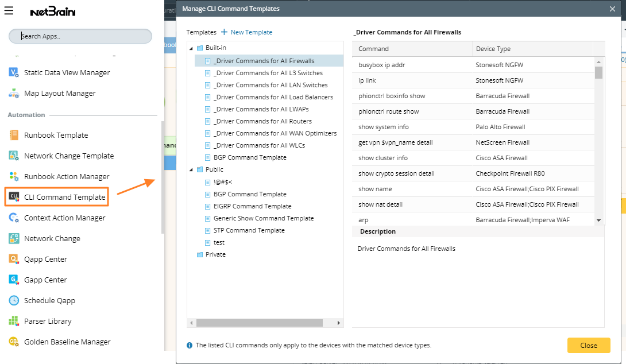
Task: Open Runbook Action Manager app
Action: click(67, 177)
